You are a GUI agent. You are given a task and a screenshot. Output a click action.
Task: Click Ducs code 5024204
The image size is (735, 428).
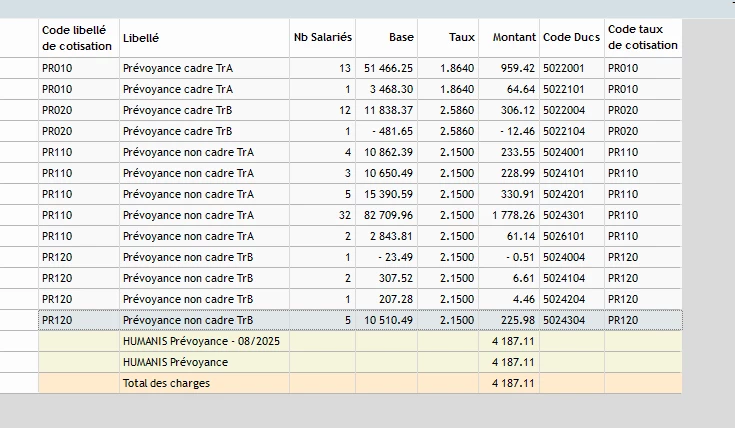click(564, 300)
